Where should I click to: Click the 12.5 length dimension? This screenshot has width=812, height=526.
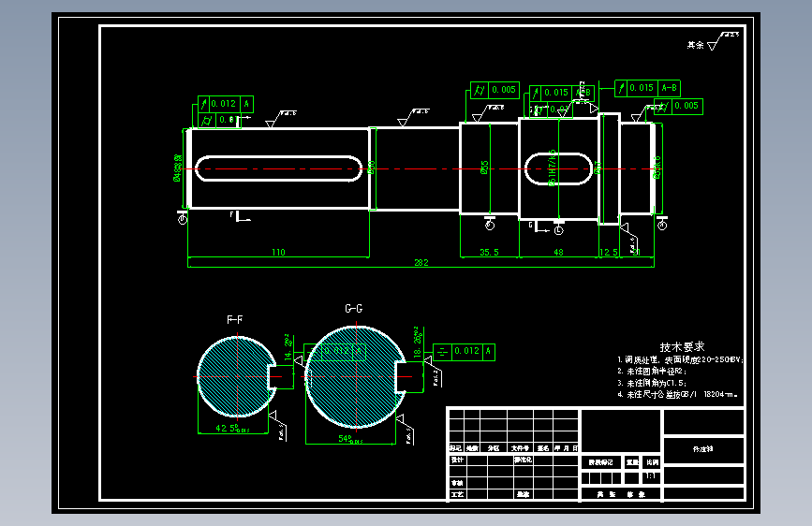[609, 252]
